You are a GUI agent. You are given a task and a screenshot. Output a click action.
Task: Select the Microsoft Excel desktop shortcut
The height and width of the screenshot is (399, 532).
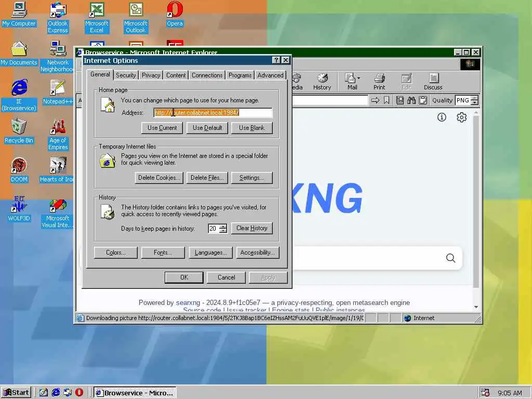(x=97, y=18)
